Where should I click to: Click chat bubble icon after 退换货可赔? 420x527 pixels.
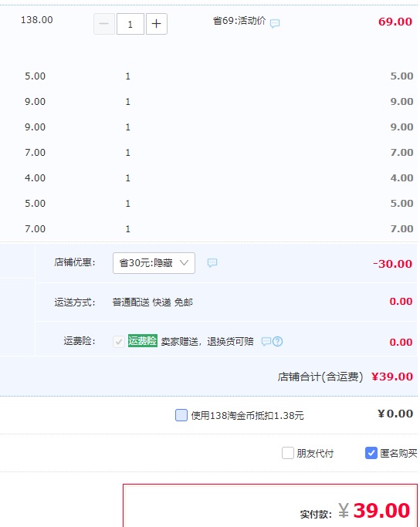click(x=266, y=342)
